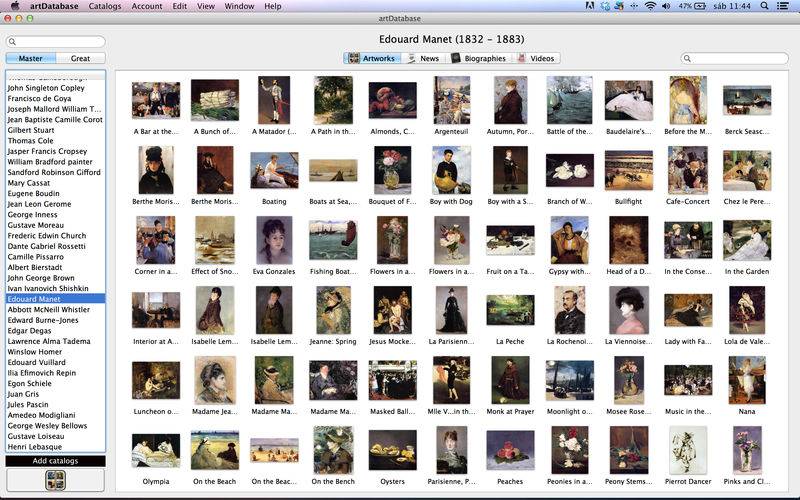Open the Pierrot Dancer thumbnail

point(688,451)
